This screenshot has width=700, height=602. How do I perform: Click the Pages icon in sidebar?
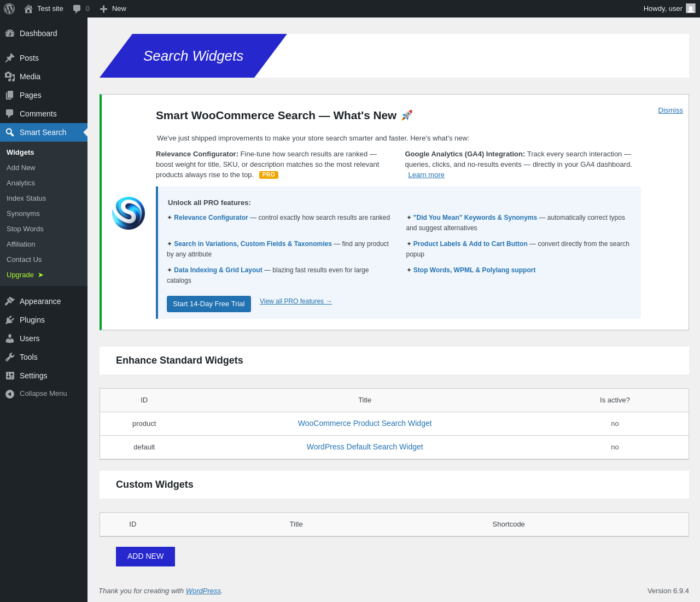coord(10,95)
